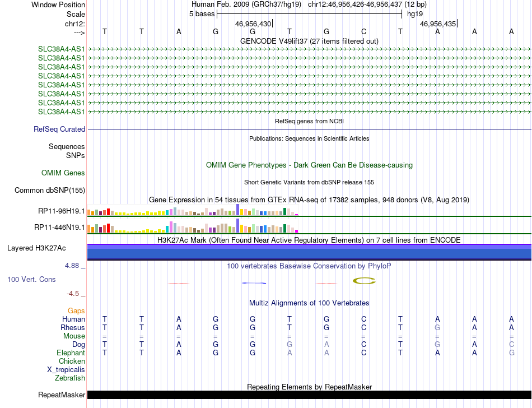
Task: Click the ---> strand direction arrow label
Action: click(80, 33)
